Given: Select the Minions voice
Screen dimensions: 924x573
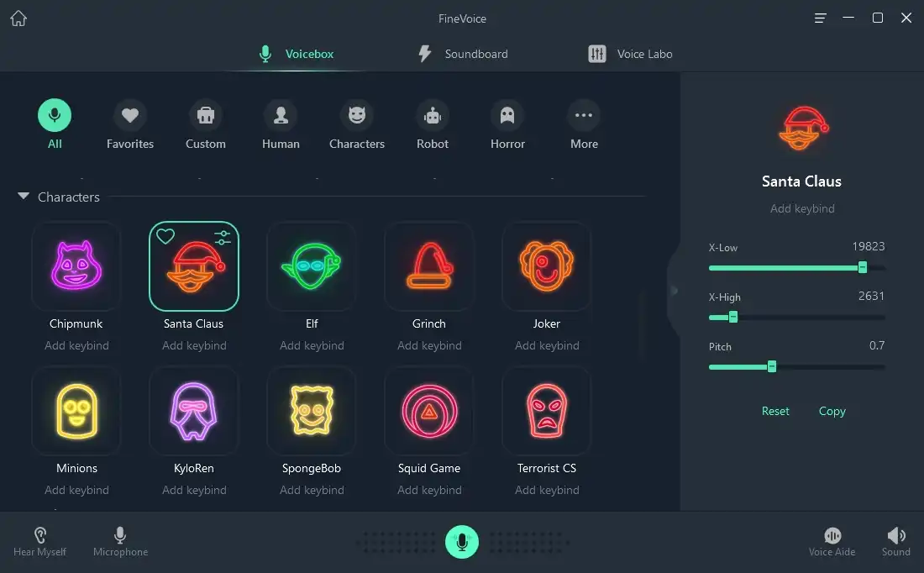Looking at the screenshot, I should tap(76, 411).
